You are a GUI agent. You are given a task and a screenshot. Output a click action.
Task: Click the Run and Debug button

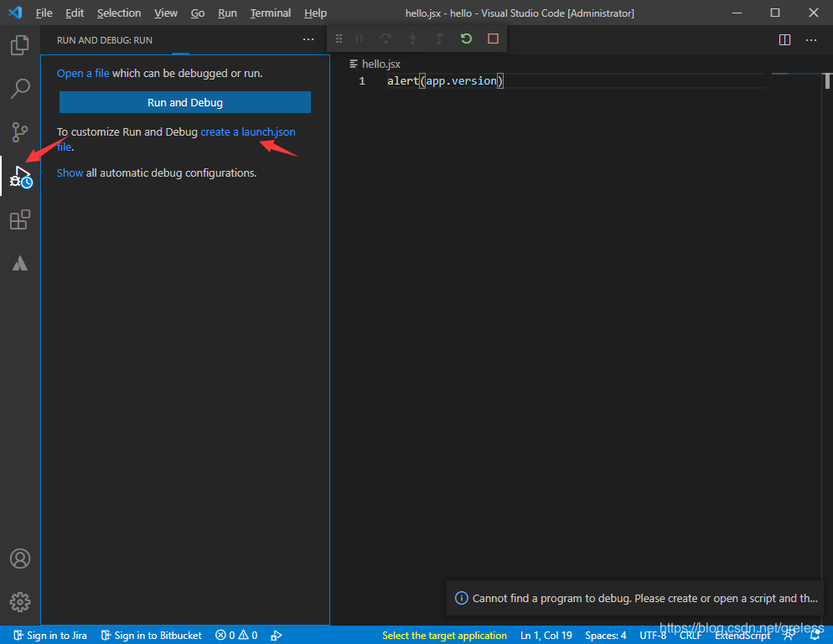point(185,102)
